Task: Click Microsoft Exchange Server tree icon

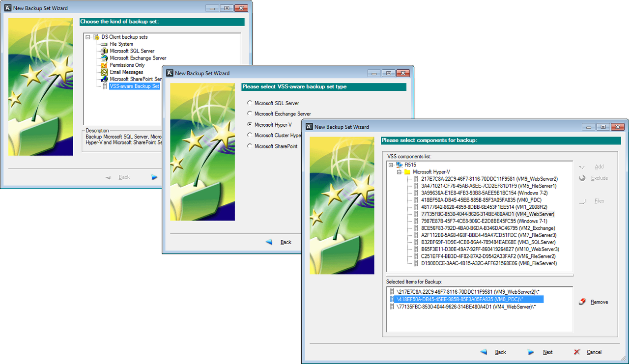Action: [x=104, y=58]
